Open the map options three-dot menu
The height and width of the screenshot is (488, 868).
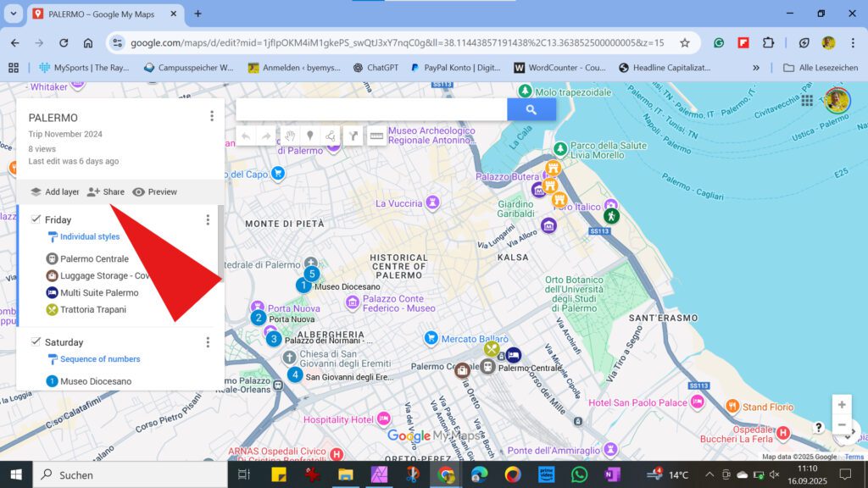click(211, 115)
